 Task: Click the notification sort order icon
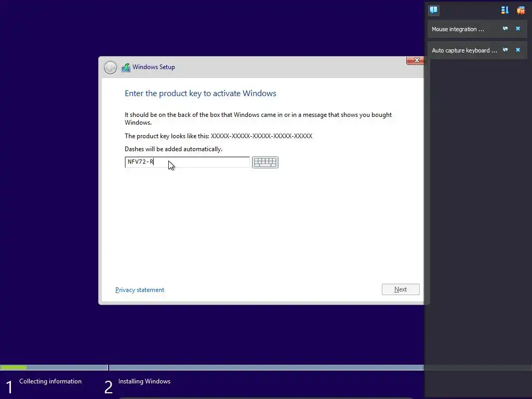[505, 10]
